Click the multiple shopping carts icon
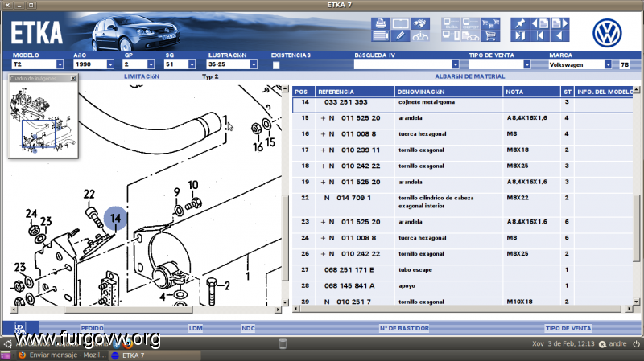 [x=490, y=24]
